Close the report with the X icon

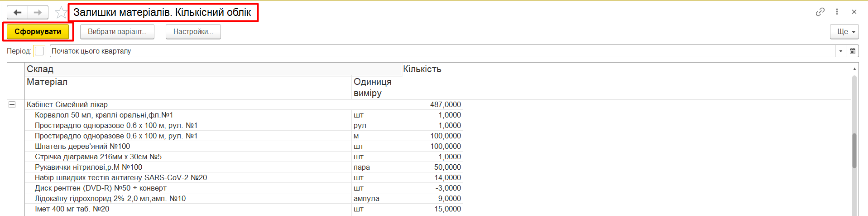854,12
